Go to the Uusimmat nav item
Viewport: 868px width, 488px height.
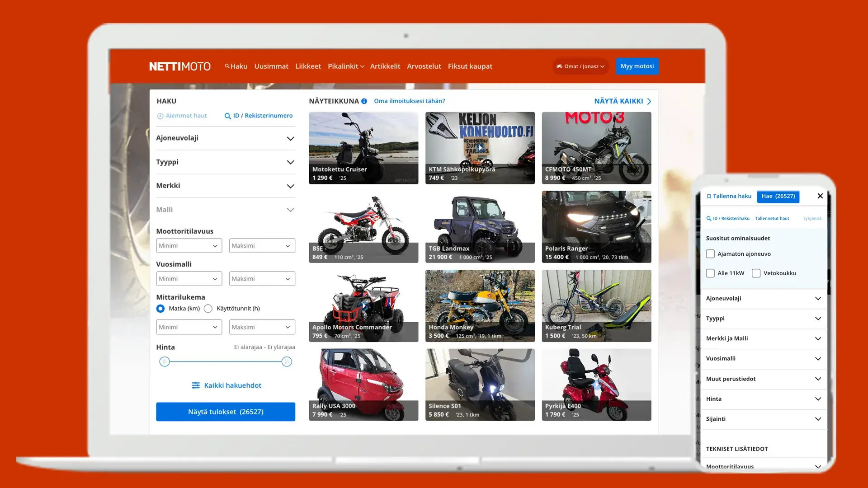(x=271, y=66)
